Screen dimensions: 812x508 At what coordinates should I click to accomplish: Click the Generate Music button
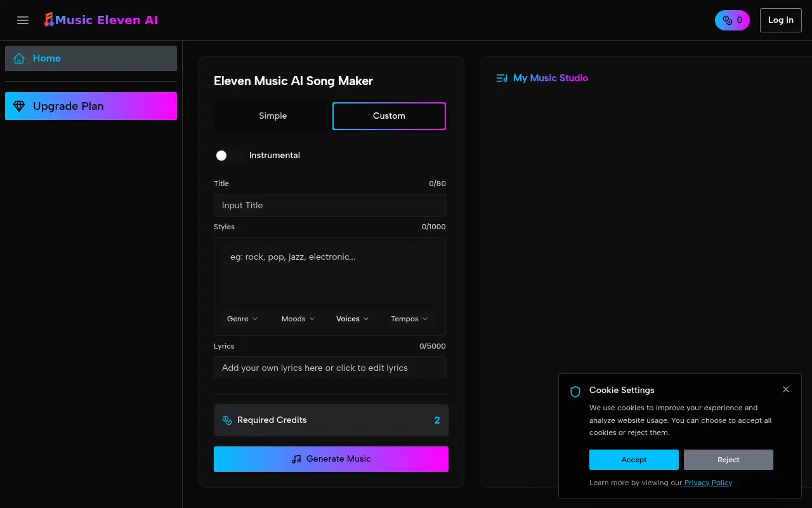pos(331,458)
